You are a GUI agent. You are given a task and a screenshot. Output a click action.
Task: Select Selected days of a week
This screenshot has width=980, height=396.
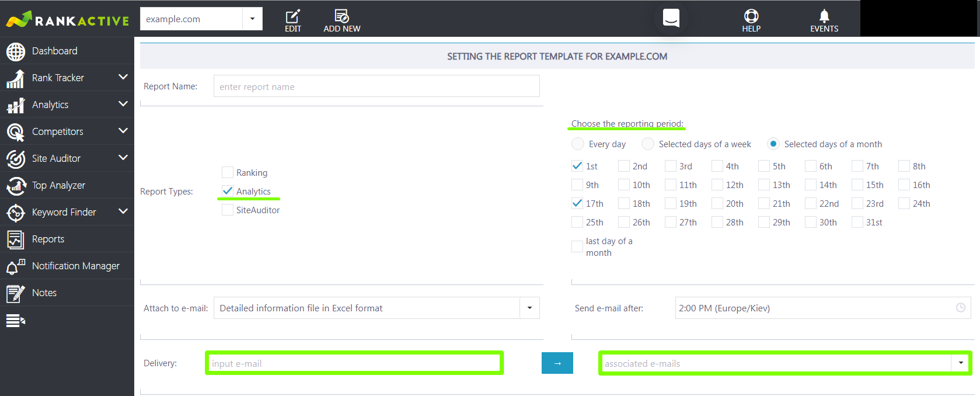647,144
